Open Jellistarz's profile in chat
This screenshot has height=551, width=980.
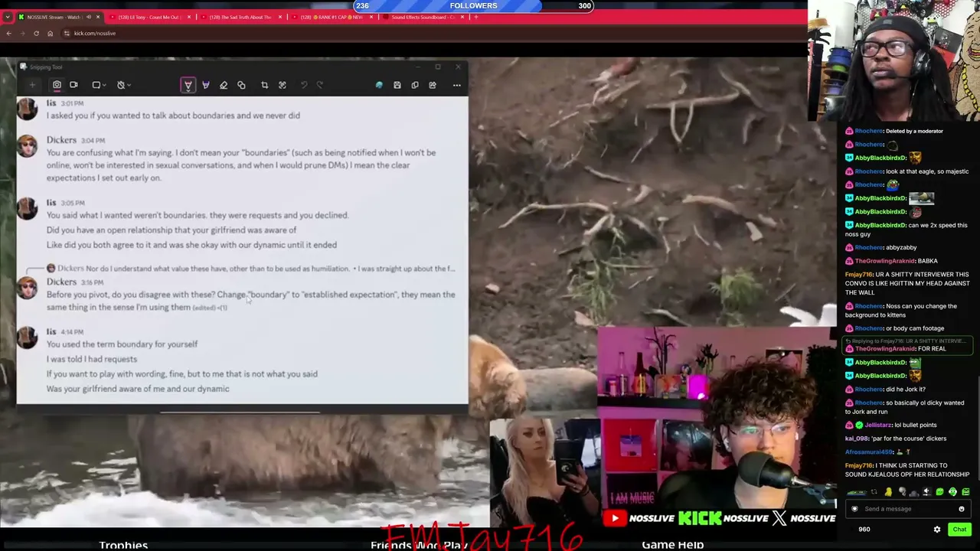(x=877, y=425)
